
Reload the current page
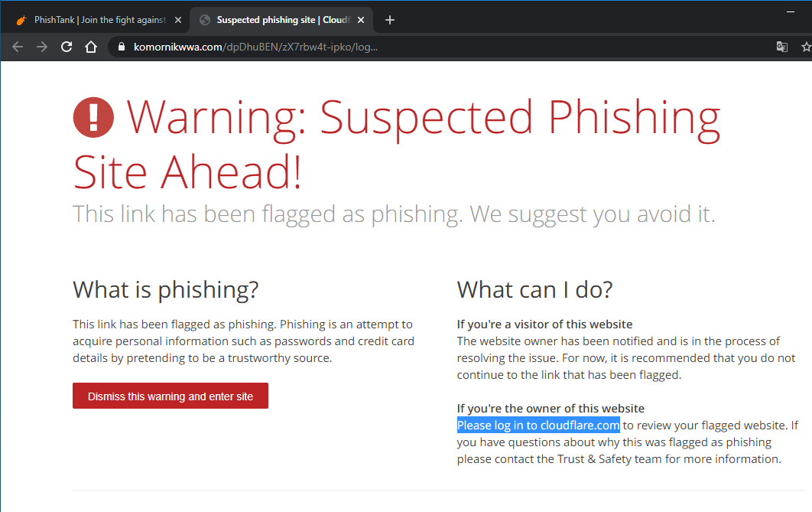(67, 47)
